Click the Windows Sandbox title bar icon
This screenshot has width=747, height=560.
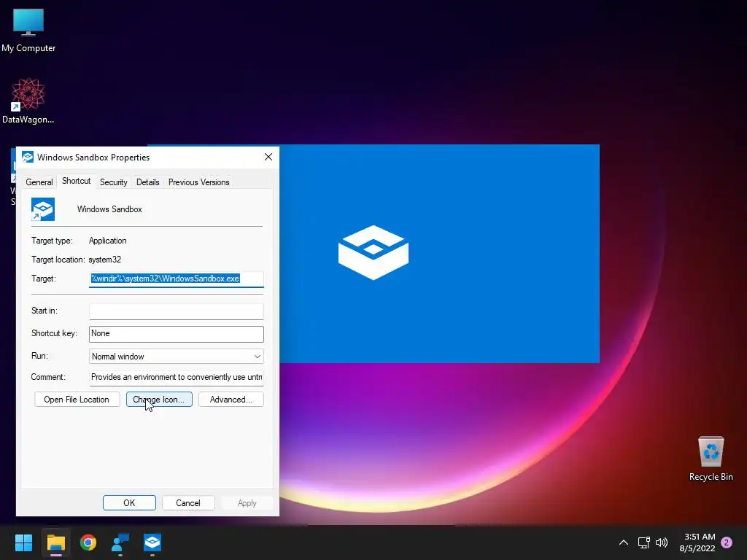click(x=28, y=157)
